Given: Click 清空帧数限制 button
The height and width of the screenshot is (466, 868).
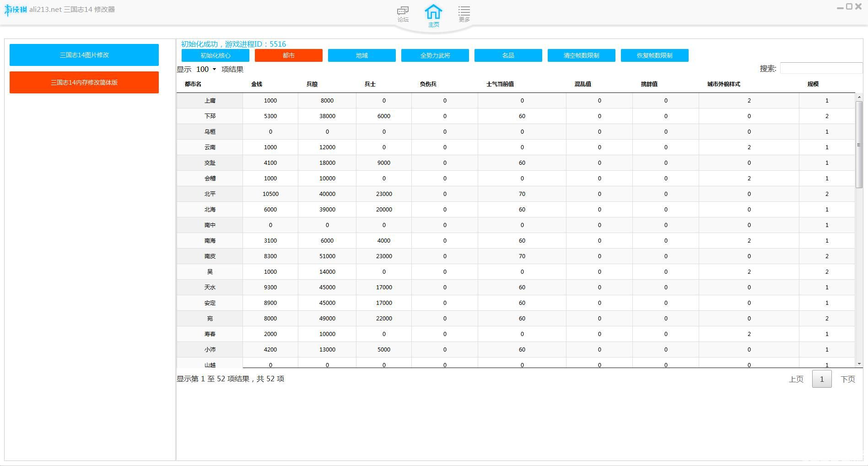Looking at the screenshot, I should tap(582, 55).
